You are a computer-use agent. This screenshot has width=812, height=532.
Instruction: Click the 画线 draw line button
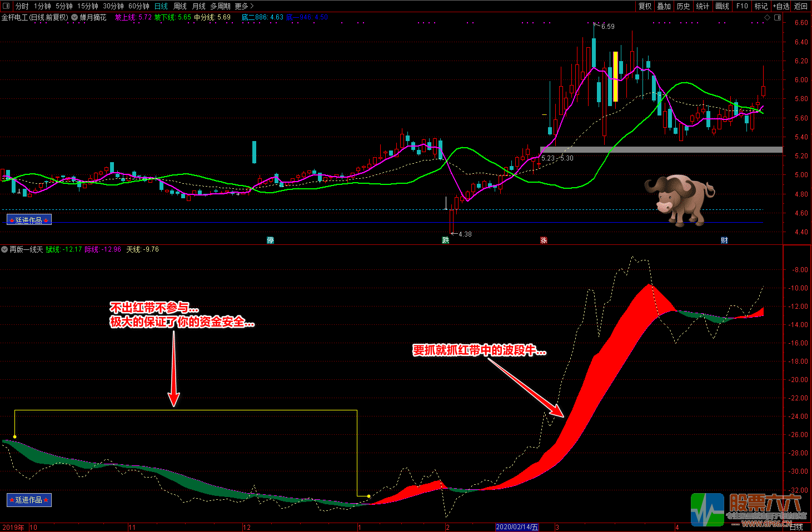coord(722,6)
